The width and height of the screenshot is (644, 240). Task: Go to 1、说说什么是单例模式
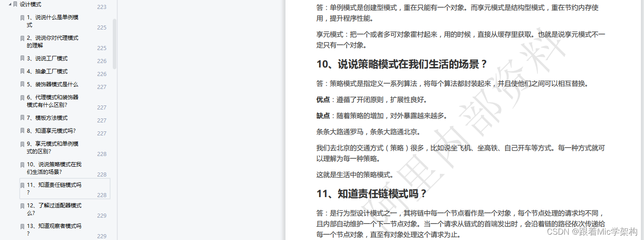[52, 21]
